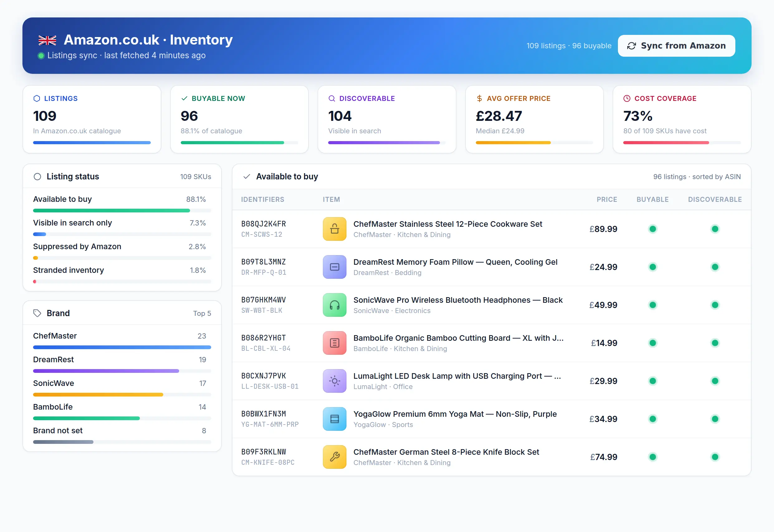The image size is (774, 532).
Task: Click discoverable dot for BamboLife Cutting Board
Action: tap(714, 343)
